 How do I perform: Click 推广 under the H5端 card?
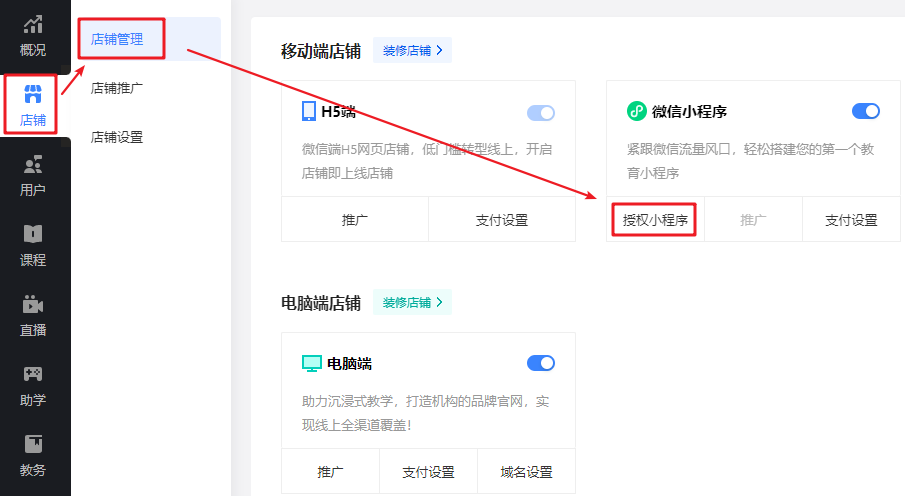355,219
